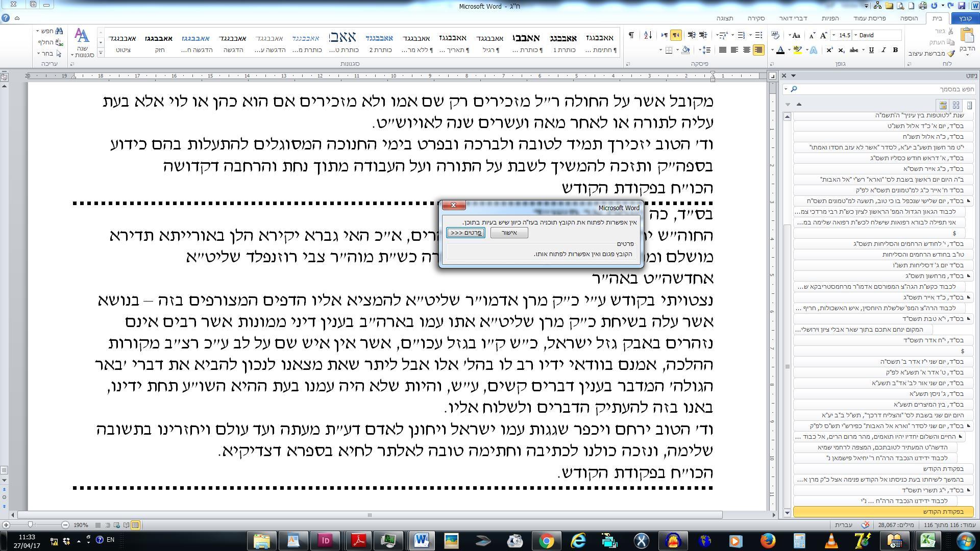Click the פרטים details button in dialog

coord(466,233)
